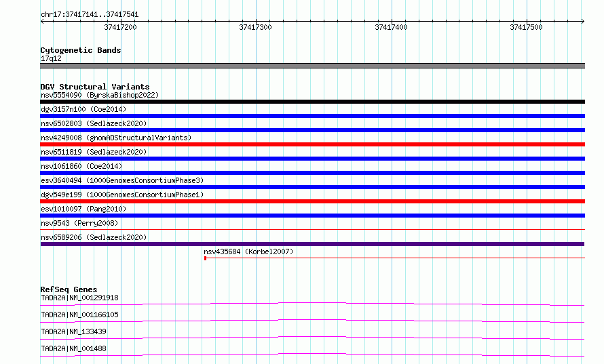This screenshot has width=604, height=364.
Task: Click the red start marker of nsv435684
Action: (206, 258)
